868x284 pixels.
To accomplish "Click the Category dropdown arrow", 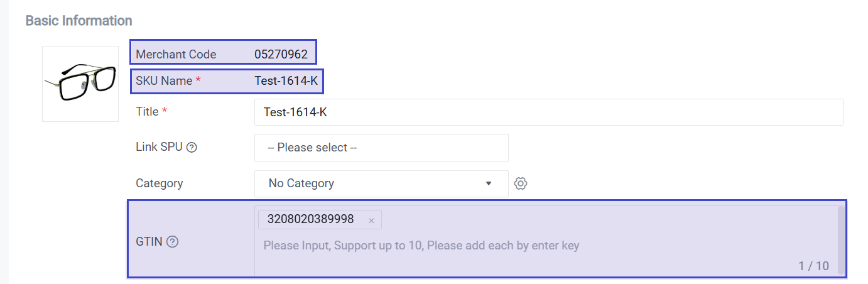I will tap(489, 183).
